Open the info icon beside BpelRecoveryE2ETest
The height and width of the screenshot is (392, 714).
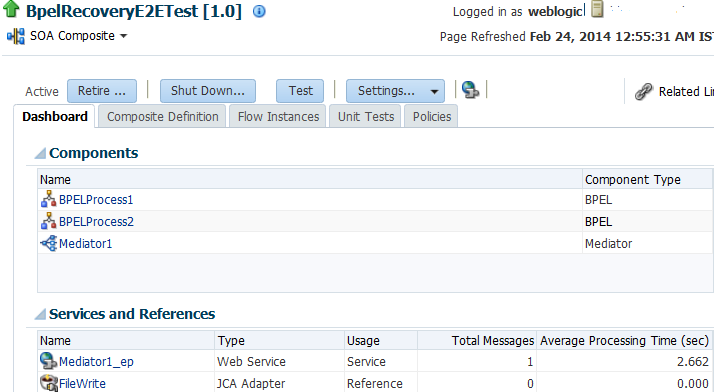click(259, 11)
